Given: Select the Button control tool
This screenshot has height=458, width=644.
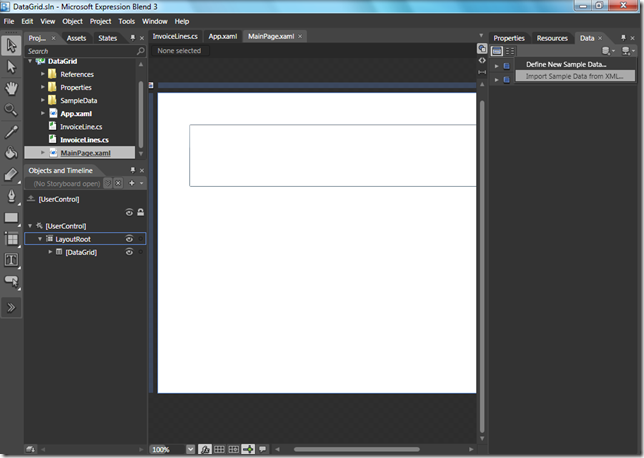Looking at the screenshot, I should pos(11,281).
